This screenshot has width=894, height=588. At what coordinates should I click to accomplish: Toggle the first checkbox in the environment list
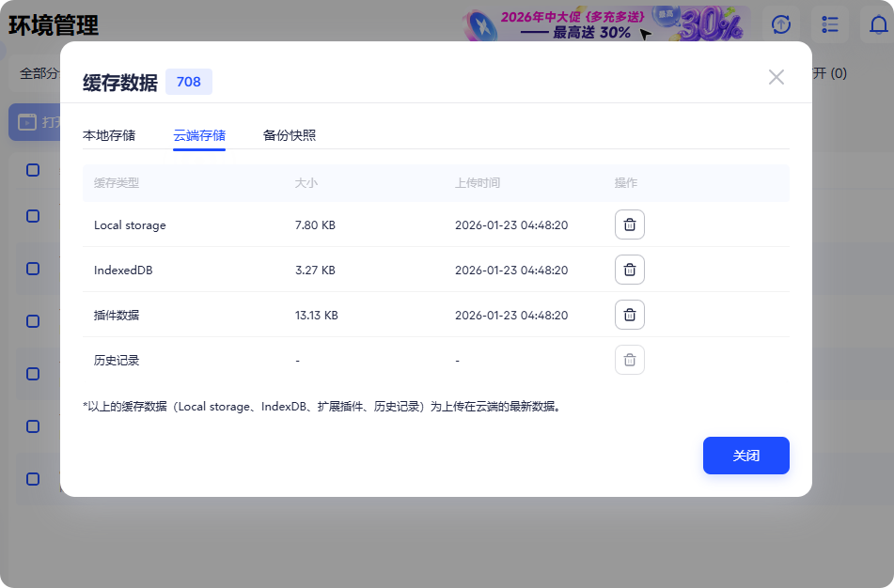click(33, 170)
